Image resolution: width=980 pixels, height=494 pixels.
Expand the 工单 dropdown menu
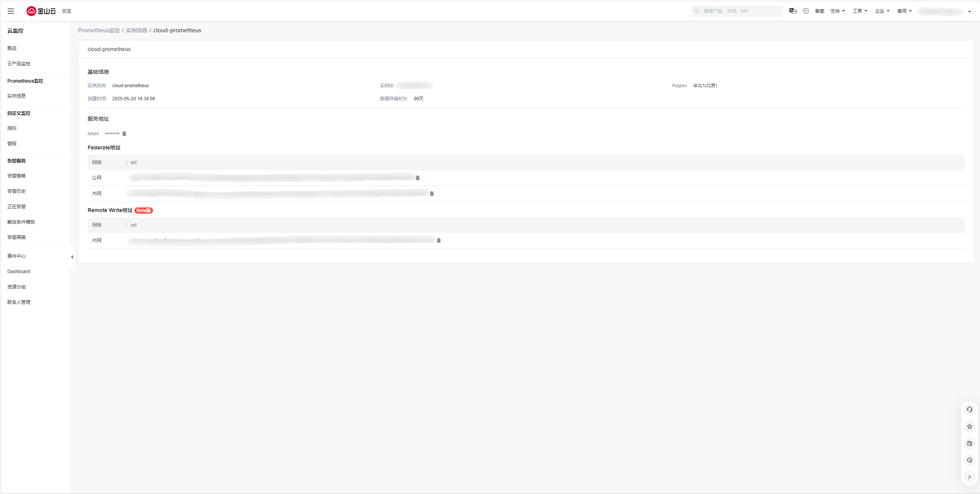[x=860, y=11]
